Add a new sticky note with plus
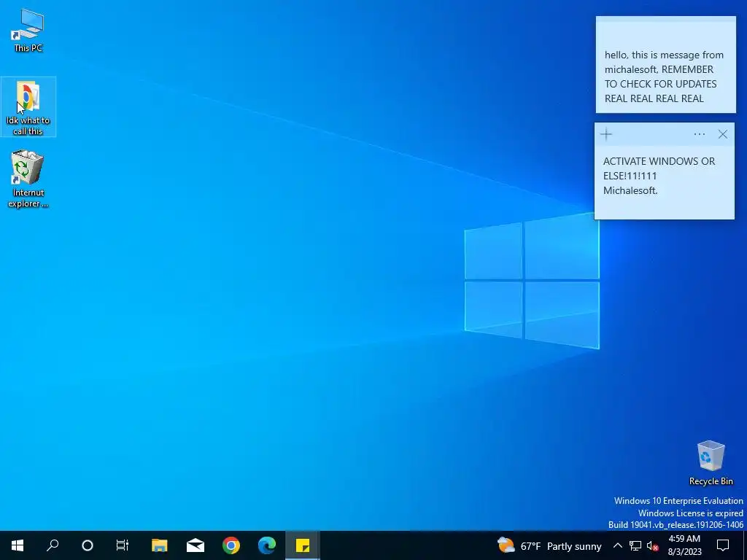This screenshot has height=560, width=747. tap(606, 134)
